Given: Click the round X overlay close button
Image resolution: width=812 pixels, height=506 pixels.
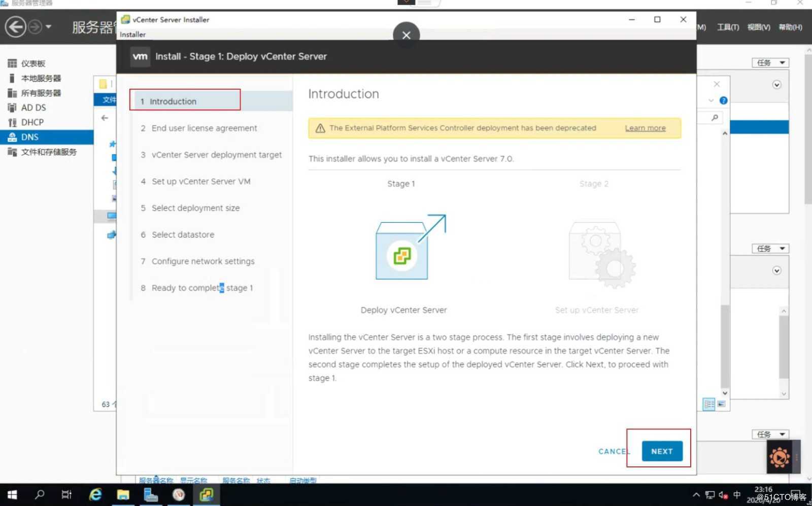Looking at the screenshot, I should [x=406, y=35].
